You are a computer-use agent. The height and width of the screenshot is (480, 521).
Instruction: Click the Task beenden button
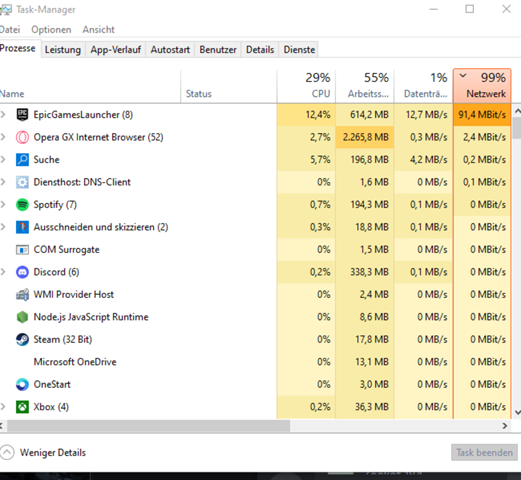[484, 453]
